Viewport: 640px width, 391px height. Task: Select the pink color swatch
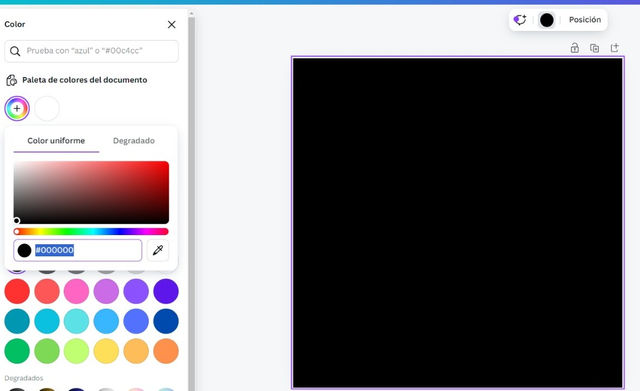(76, 291)
